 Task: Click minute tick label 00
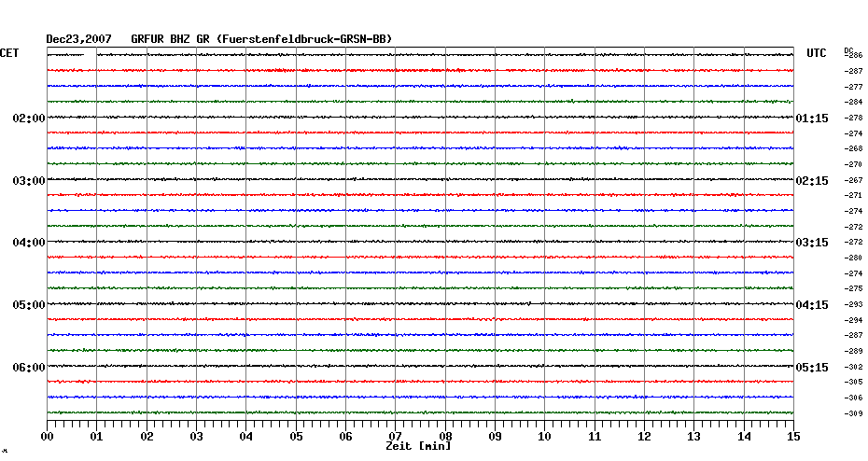(x=48, y=437)
